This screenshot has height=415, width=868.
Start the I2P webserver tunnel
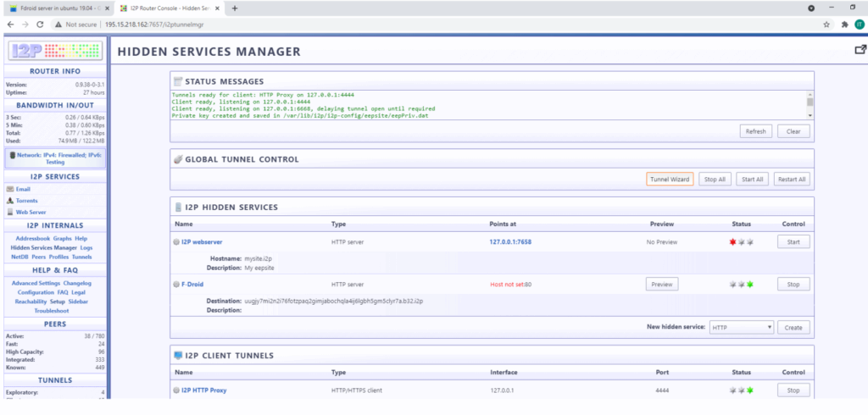(x=793, y=242)
